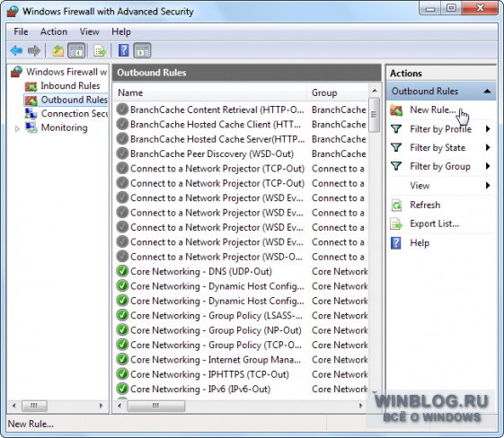Select Core Networking - Group Policy (TCP-O... rule
This screenshot has width=504, height=438.
216,346
